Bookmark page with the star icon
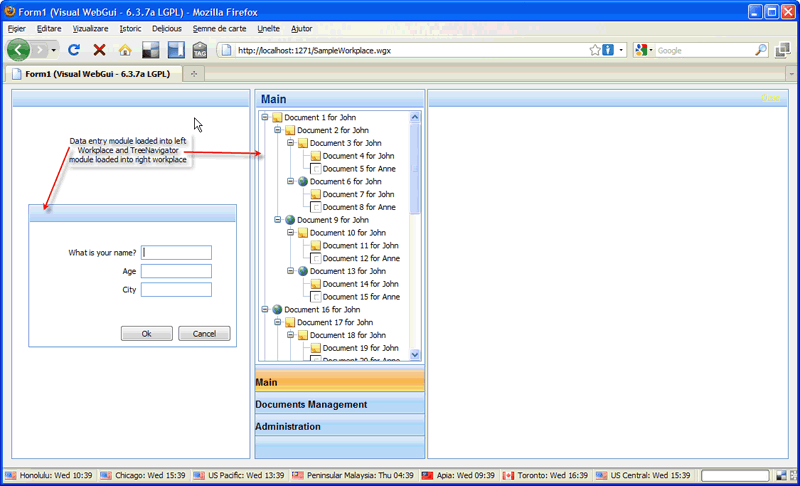 [x=594, y=50]
